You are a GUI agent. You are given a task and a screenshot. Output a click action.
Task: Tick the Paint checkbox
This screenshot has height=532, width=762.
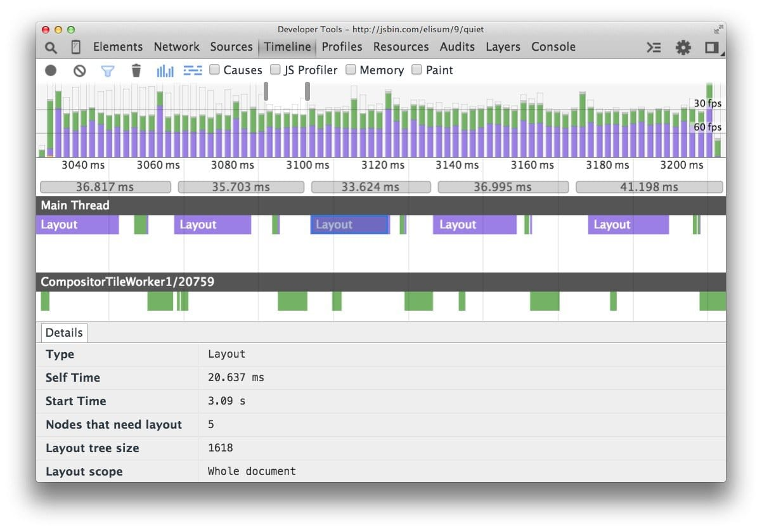click(417, 70)
